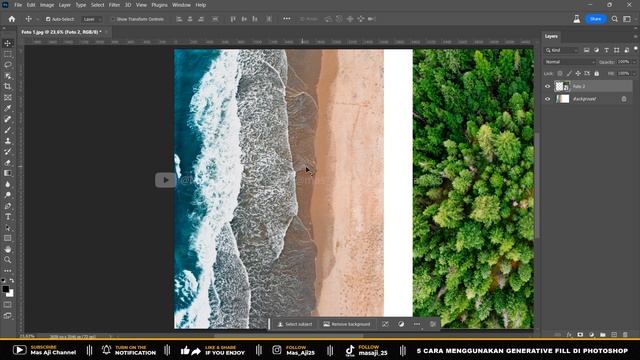Open the Edit Toolbar three-dots button
Viewport: 640px width, 360px height.
pyautogui.click(x=8, y=271)
